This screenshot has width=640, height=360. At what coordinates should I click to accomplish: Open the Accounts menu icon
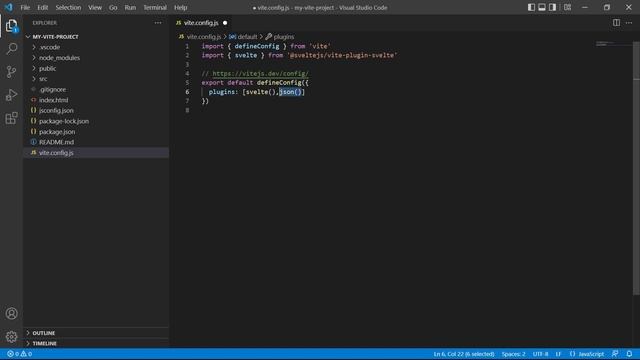click(11, 313)
